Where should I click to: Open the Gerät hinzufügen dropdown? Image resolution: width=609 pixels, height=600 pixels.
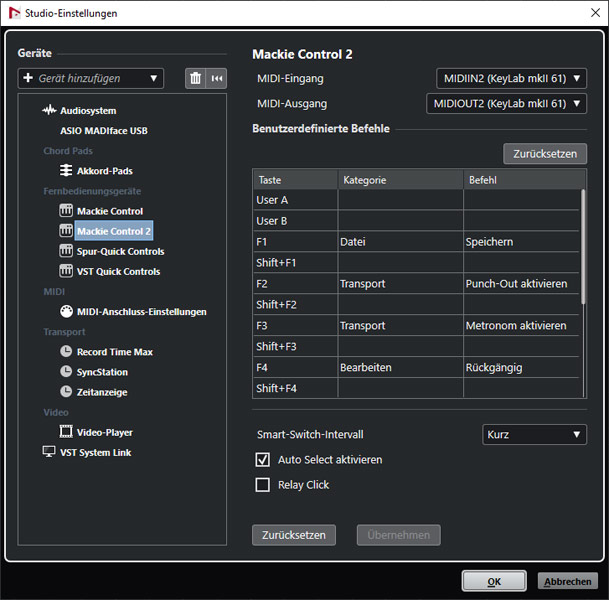[x=90, y=79]
